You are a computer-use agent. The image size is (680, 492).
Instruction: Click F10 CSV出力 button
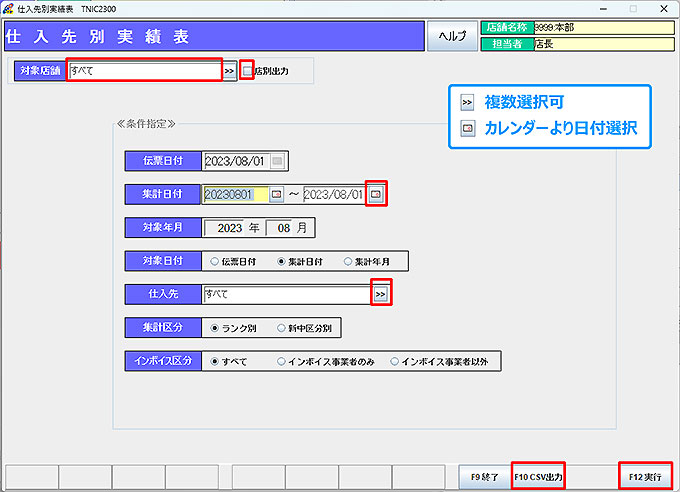tap(538, 477)
